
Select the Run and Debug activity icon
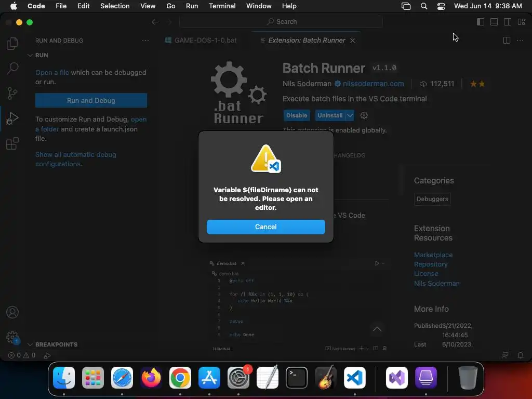pyautogui.click(x=12, y=118)
